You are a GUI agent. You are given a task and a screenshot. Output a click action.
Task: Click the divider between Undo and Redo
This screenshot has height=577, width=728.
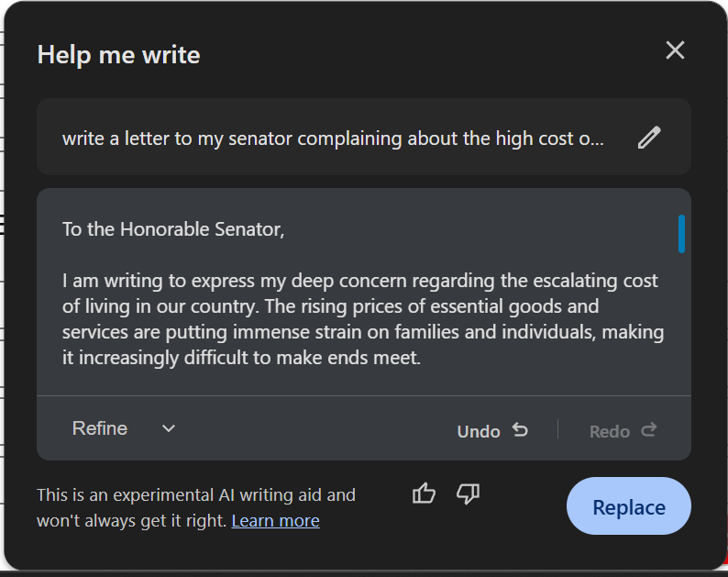(x=557, y=429)
